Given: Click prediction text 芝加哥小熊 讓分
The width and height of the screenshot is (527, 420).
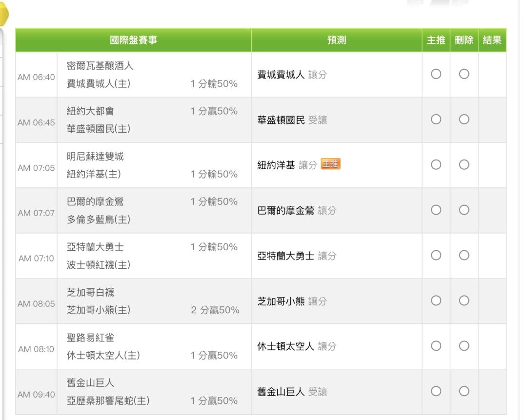Looking at the screenshot, I should click(x=292, y=301).
